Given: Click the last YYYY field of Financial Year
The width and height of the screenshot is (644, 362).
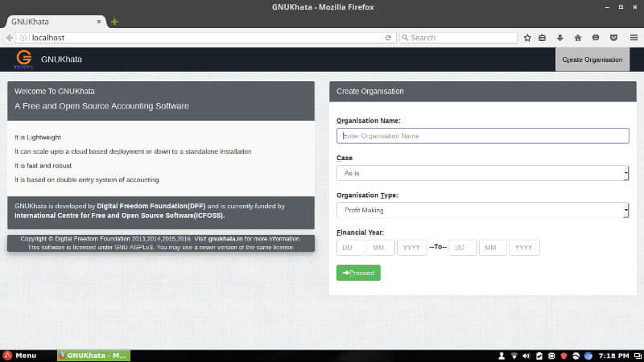Looking at the screenshot, I should point(524,248).
